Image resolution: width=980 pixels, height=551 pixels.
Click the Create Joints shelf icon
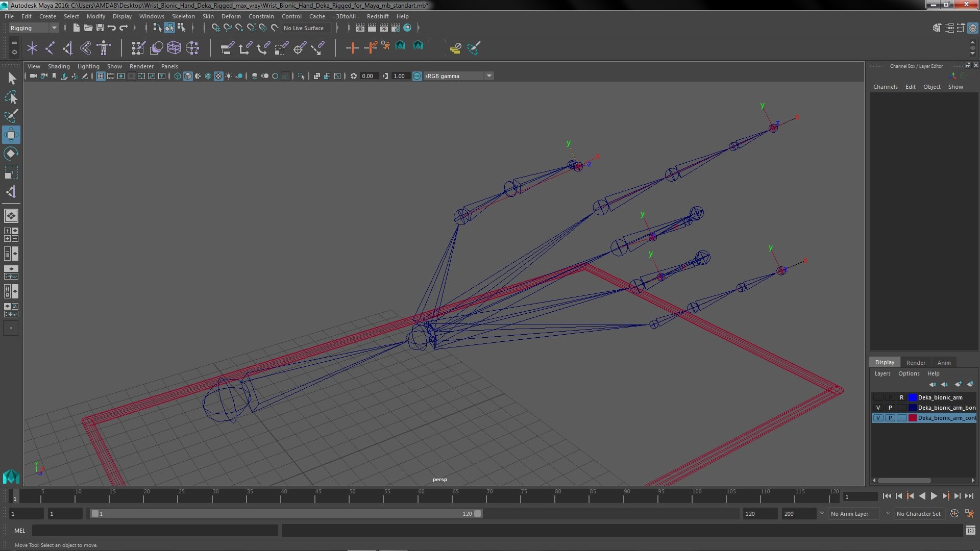click(x=50, y=48)
